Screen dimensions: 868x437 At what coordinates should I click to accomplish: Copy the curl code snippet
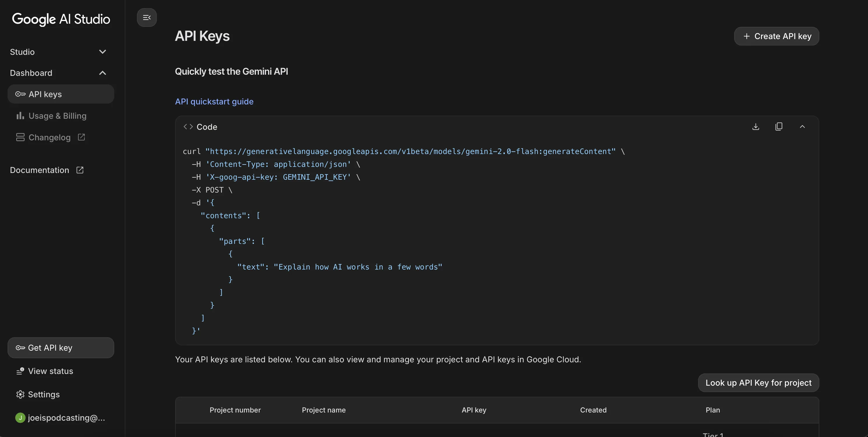pos(779,126)
